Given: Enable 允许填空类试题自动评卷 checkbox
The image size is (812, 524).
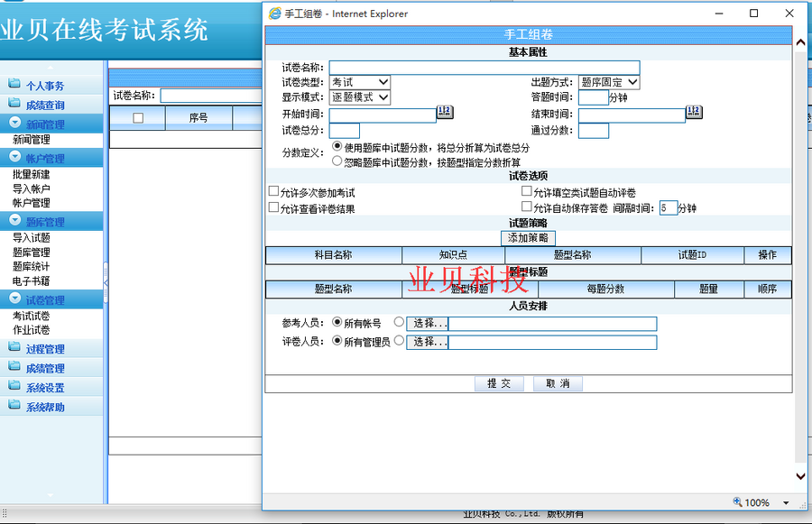Looking at the screenshot, I should 527,191.
